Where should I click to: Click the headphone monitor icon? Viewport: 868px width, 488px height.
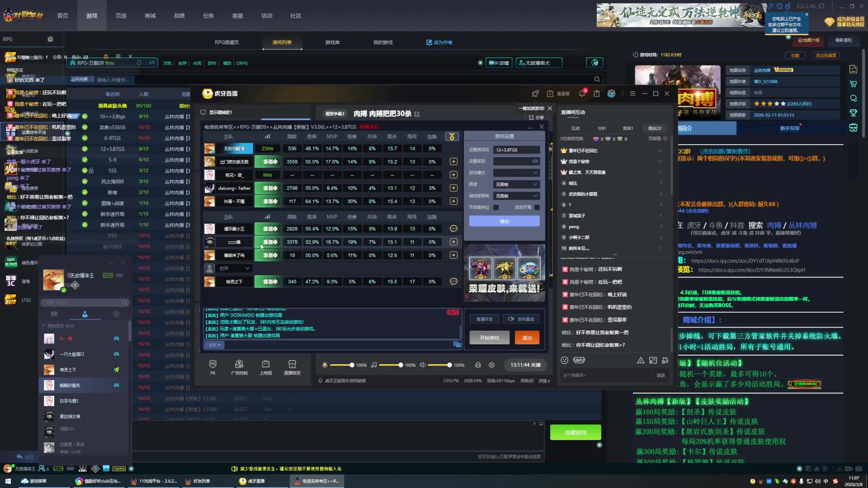[x=478, y=365]
